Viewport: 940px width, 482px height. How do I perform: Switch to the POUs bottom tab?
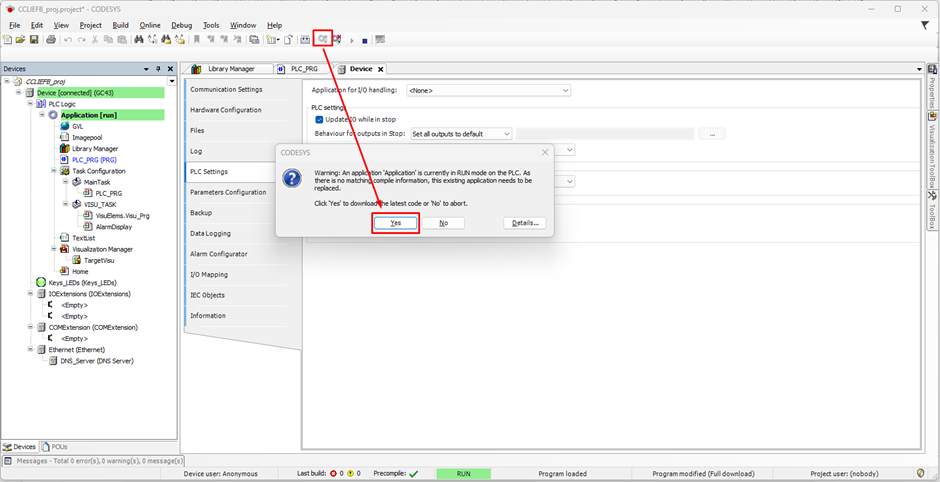55,447
